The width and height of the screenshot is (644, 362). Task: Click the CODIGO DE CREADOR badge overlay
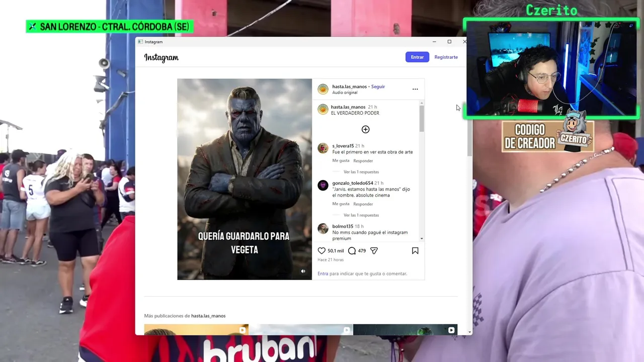coord(548,136)
